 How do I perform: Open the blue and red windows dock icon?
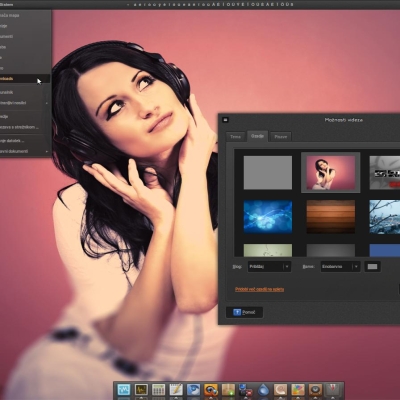point(246,390)
